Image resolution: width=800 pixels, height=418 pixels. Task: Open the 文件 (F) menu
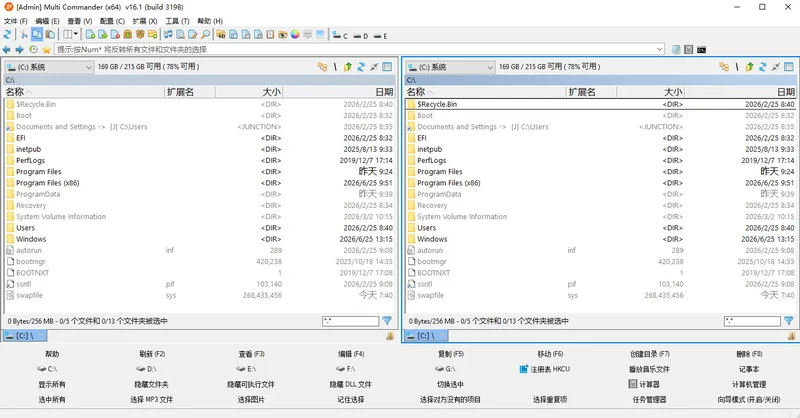[x=15, y=21]
